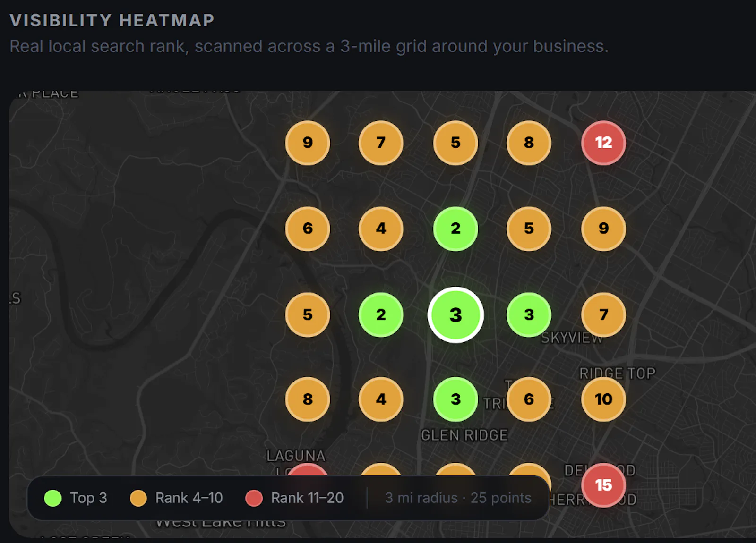Image resolution: width=756 pixels, height=543 pixels.
Task: Open the orange 8 marker next to red 12
Action: [x=529, y=143]
